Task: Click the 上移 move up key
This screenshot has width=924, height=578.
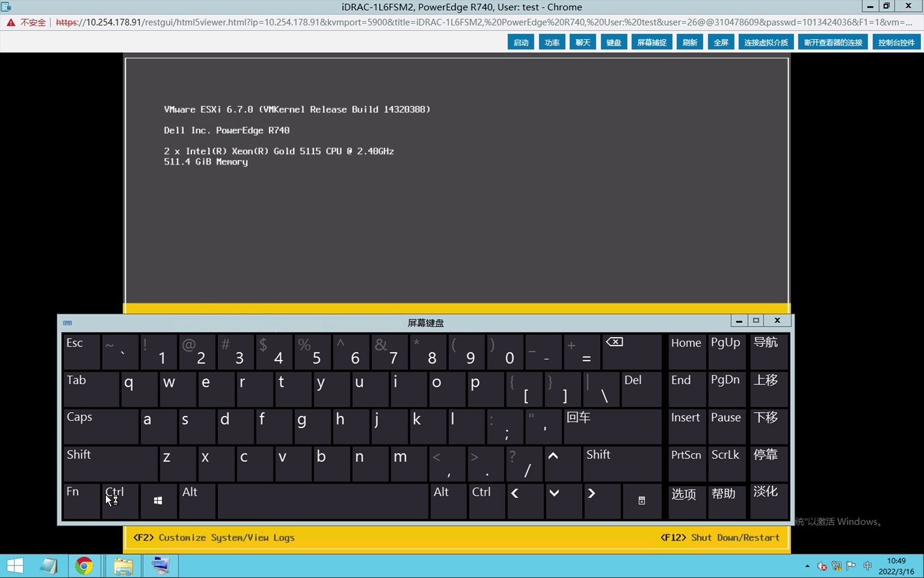Action: click(768, 389)
